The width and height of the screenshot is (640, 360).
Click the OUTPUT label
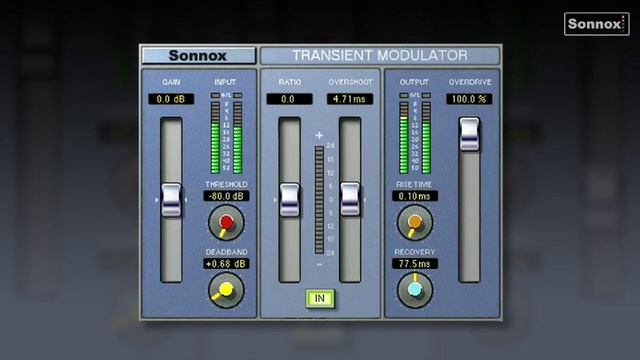pos(414,82)
